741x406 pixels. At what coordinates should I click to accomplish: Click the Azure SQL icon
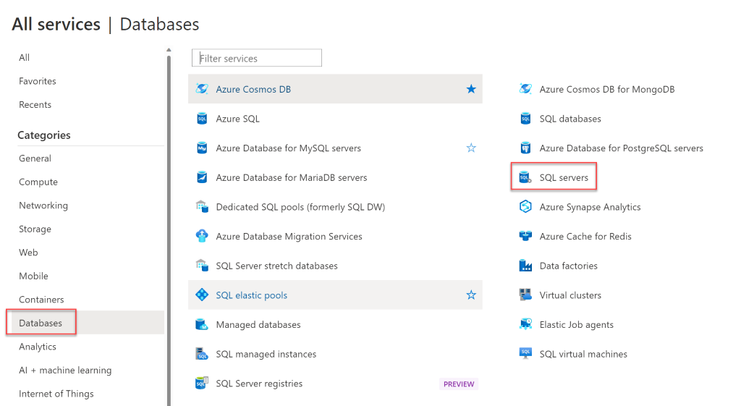(x=202, y=119)
